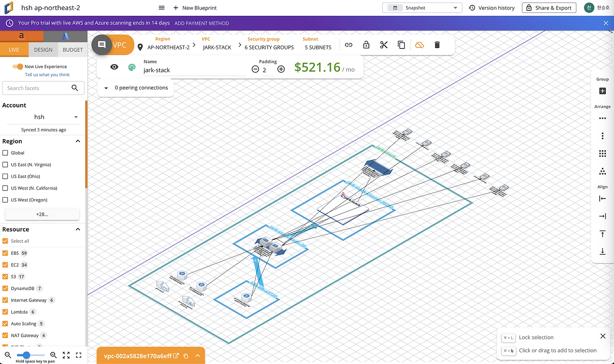Click the trash delete icon
Viewport: 614px width, 364px height.
[437, 45]
